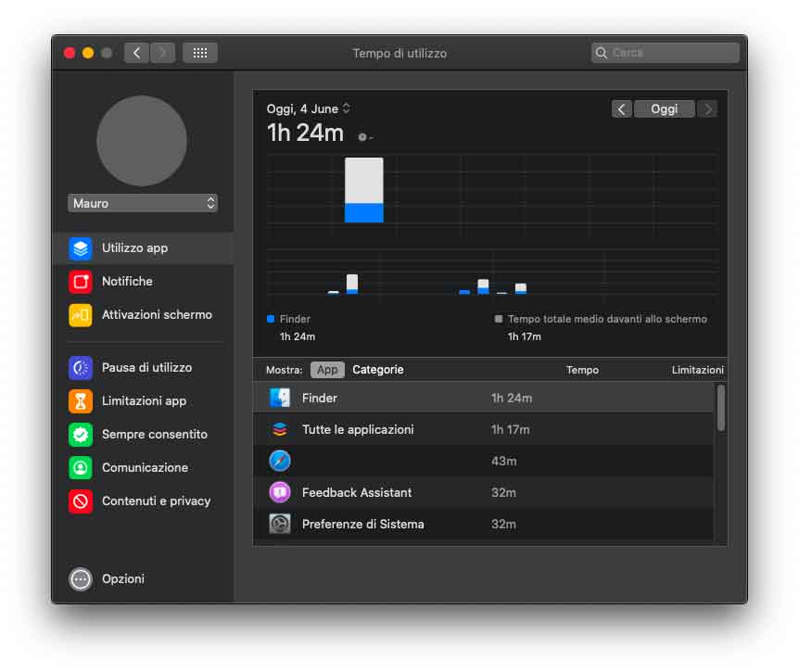Select Utilizzo app in sidebar
799x672 pixels.
pos(143,248)
